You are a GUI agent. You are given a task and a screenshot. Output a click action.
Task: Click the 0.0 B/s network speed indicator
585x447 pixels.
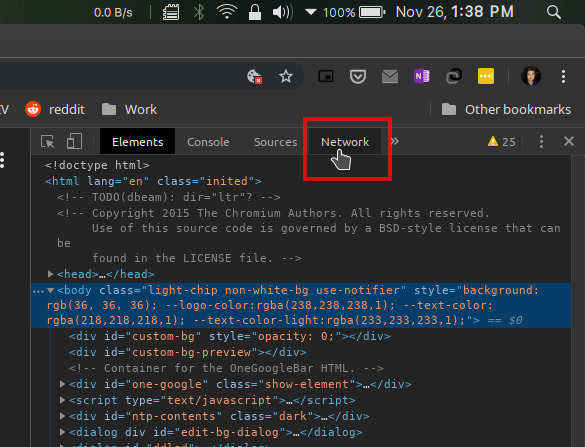click(x=113, y=12)
